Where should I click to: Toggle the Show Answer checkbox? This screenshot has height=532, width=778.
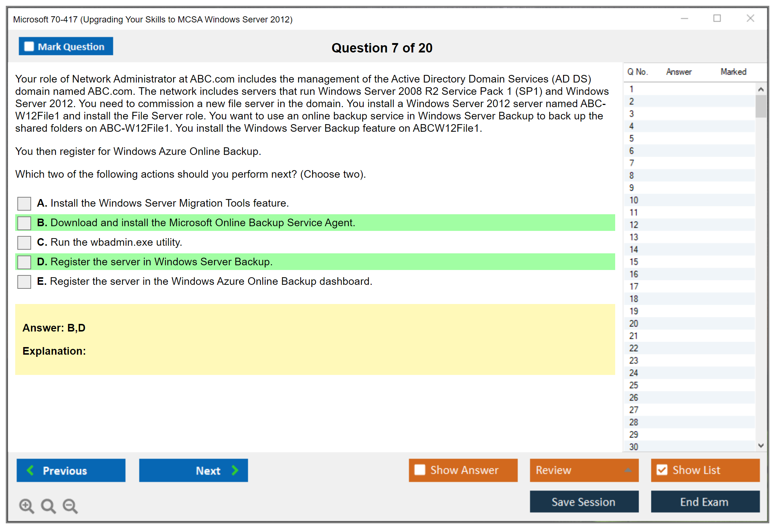pyautogui.click(x=420, y=470)
